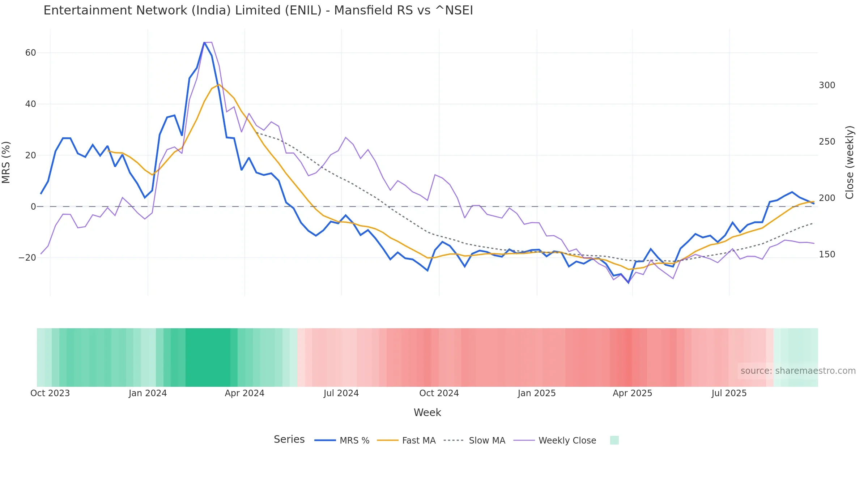Viewport: 868px width, 488px height.
Task: Toggle the Fast MA legend entry
Action: [x=406, y=440]
